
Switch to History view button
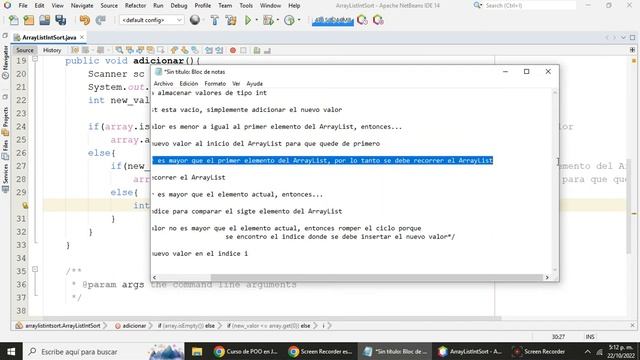click(52, 50)
